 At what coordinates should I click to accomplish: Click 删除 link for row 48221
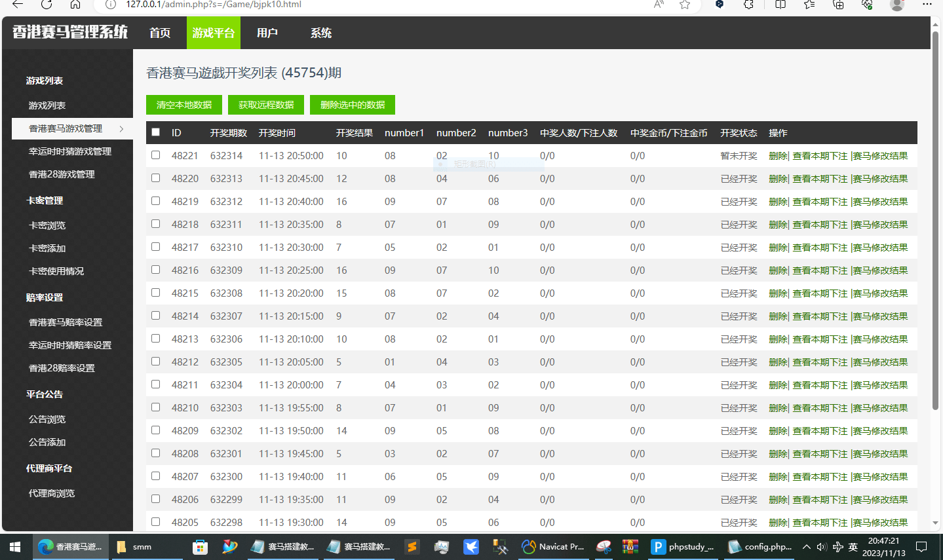(x=777, y=156)
